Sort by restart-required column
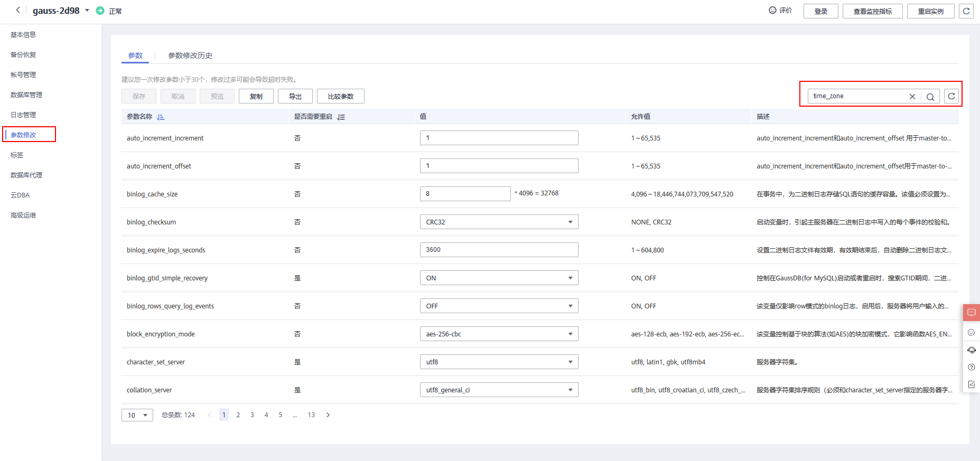Screen dimensions: 980x461 [x=341, y=117]
